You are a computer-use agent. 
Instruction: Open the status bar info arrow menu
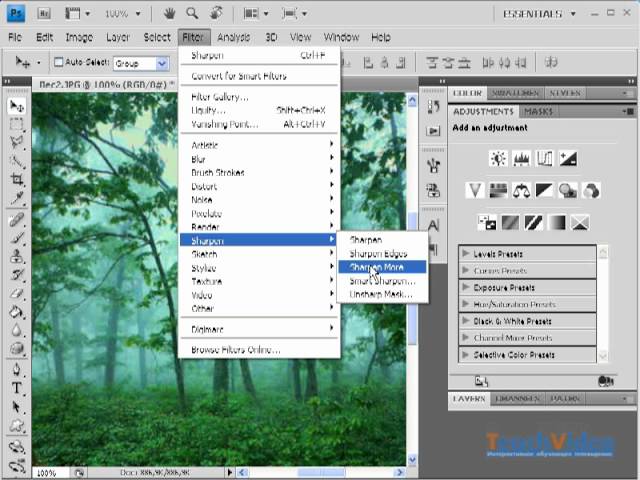[x=229, y=473]
